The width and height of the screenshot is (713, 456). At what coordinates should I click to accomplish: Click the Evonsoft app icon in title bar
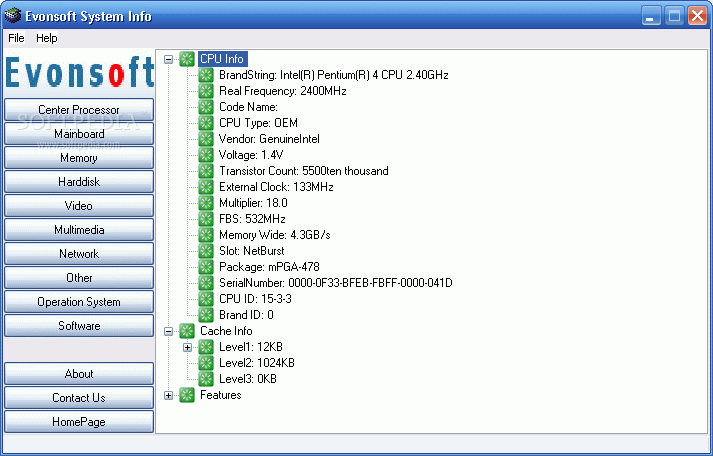(13, 16)
